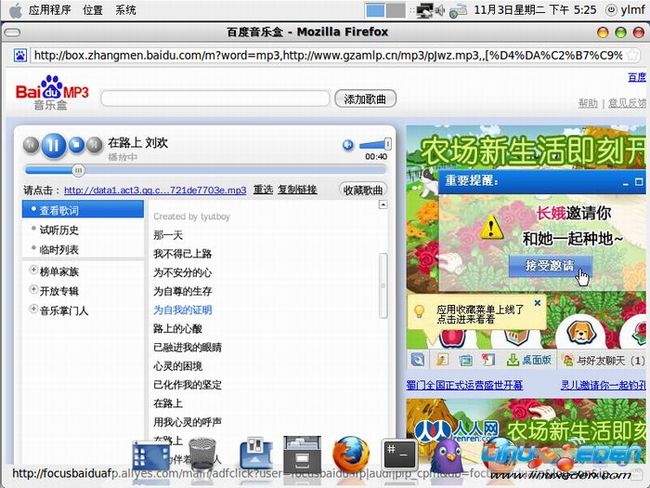Click the Baidu paw site icon
Viewport: 650px width, 488px height.
point(20,55)
